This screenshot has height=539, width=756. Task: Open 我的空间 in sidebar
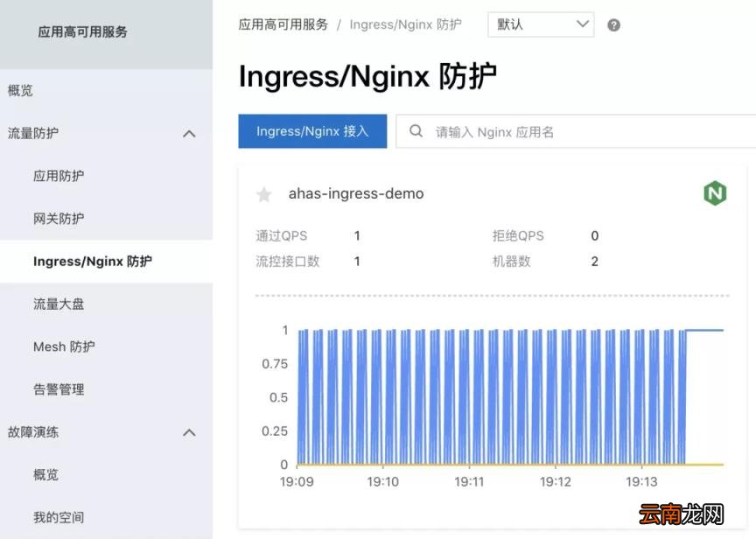[59, 517]
